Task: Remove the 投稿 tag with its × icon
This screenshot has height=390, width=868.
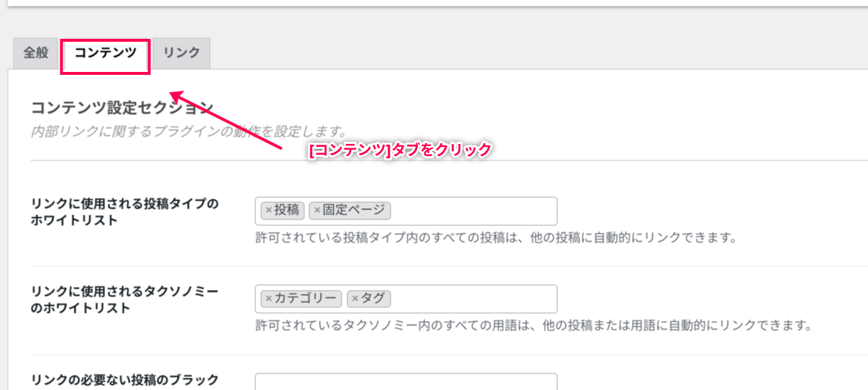Action: point(269,211)
